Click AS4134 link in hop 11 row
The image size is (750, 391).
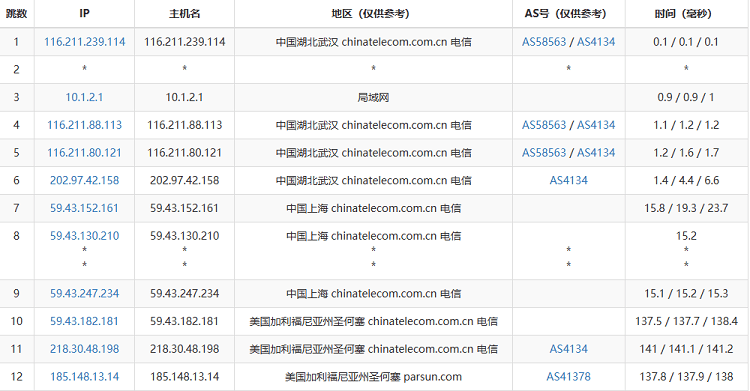point(569,349)
